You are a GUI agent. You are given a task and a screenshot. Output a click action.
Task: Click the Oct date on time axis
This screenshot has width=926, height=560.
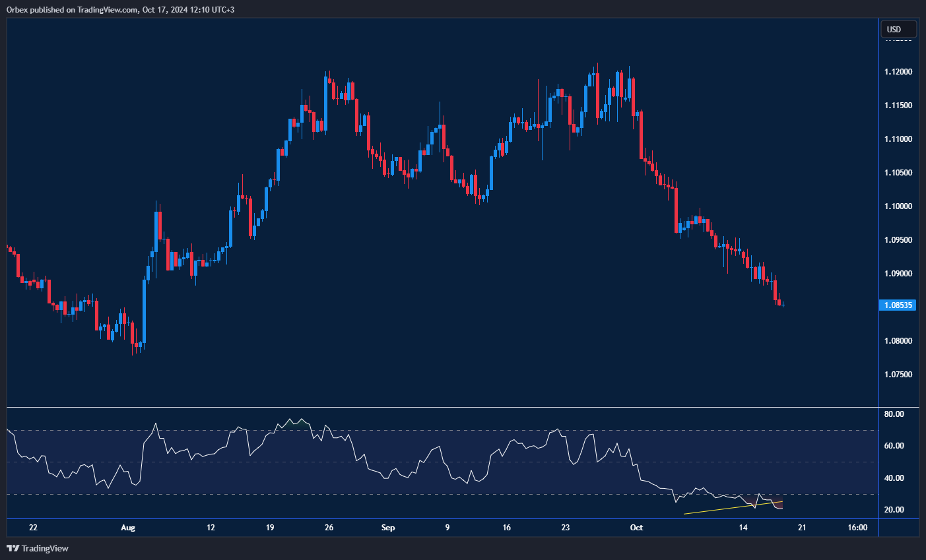tap(636, 528)
